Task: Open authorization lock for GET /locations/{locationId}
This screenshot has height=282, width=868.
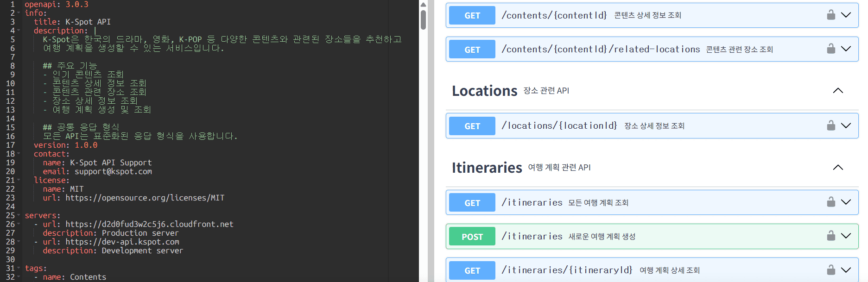Action: 831,125
